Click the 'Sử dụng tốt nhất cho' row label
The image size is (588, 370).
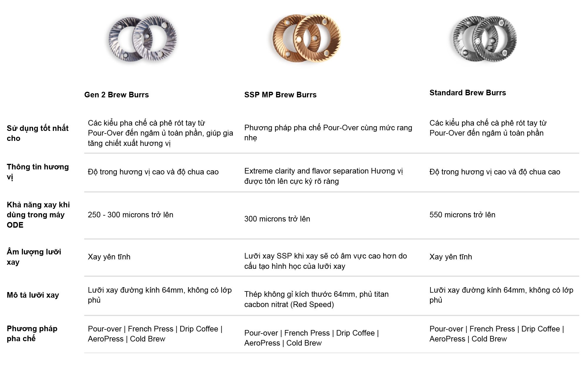pyautogui.click(x=37, y=133)
